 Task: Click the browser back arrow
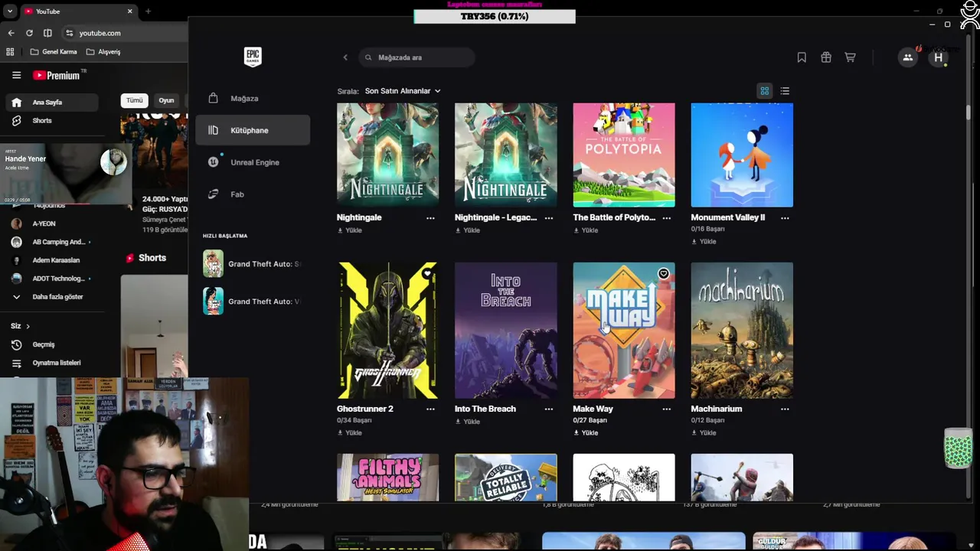[11, 33]
